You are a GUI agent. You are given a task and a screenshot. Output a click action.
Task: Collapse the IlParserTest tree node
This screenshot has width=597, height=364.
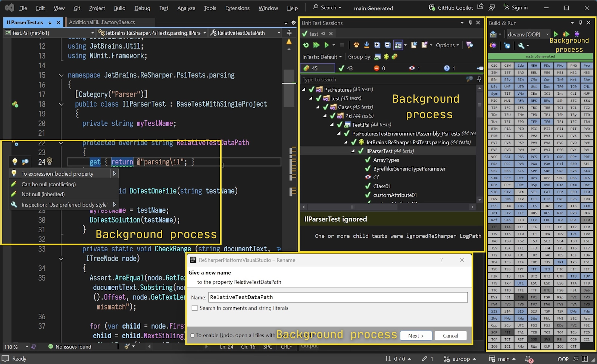tap(353, 151)
